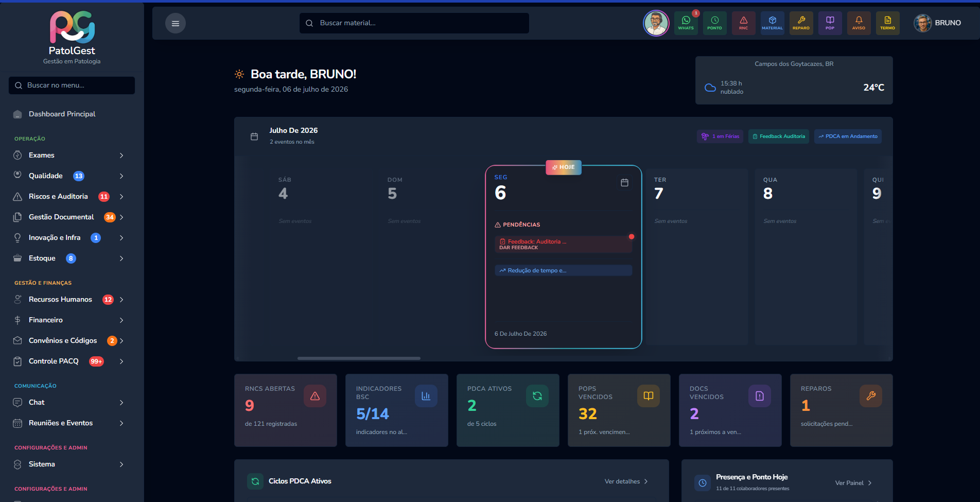980x502 pixels.
Task: Open Reuniões e Eventos menu item
Action: pos(72,423)
